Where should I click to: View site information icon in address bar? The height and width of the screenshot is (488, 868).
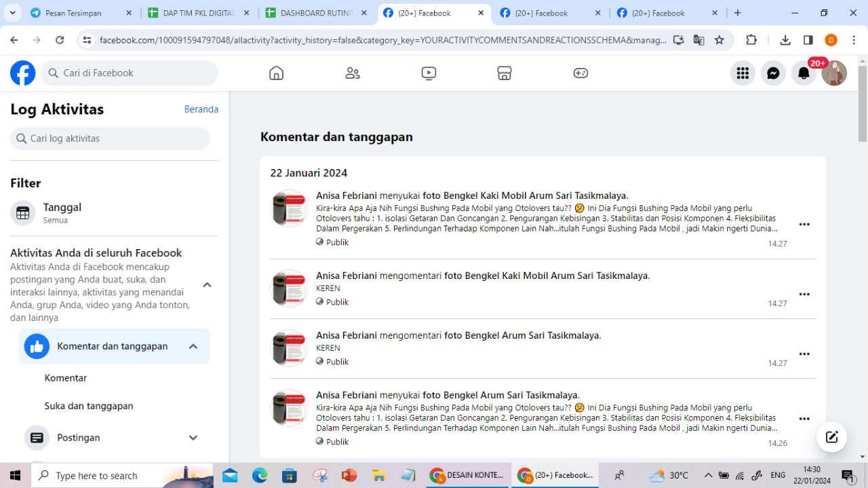click(87, 40)
